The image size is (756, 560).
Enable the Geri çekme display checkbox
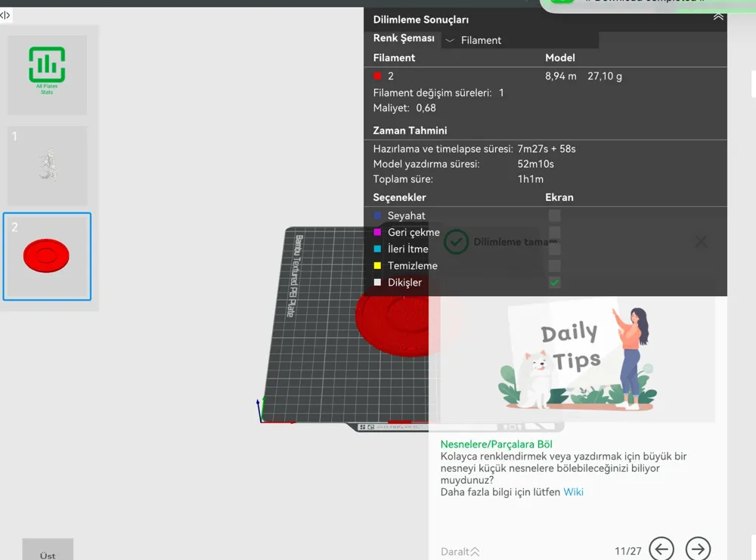[x=554, y=232]
